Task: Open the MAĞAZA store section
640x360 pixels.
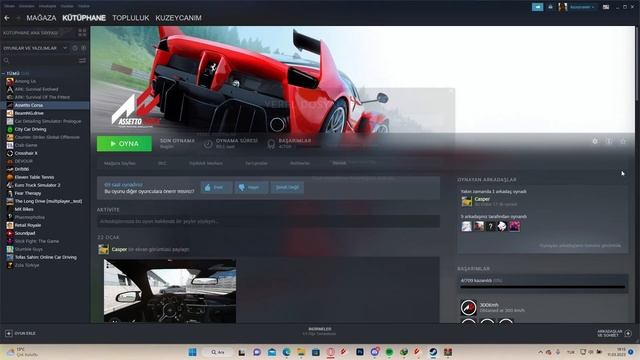Action: click(x=41, y=18)
